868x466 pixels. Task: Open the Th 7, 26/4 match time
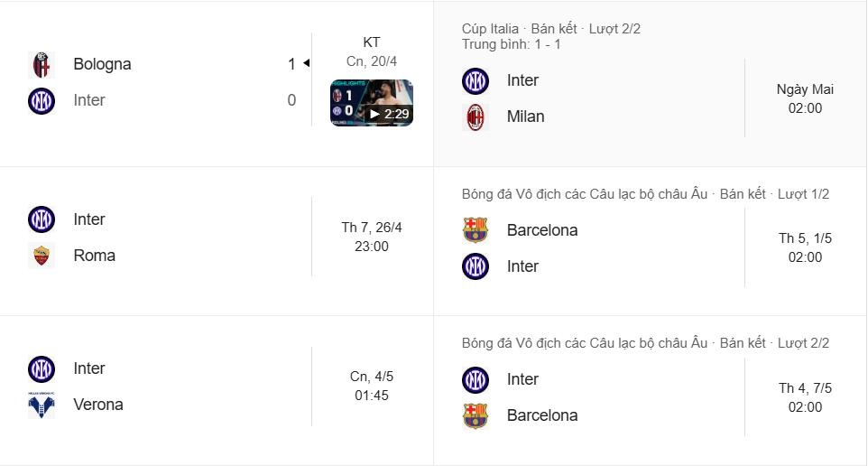[372, 237]
